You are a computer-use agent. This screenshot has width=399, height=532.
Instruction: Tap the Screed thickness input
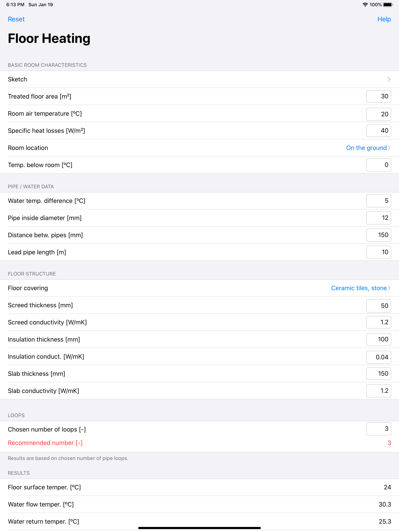tap(378, 306)
